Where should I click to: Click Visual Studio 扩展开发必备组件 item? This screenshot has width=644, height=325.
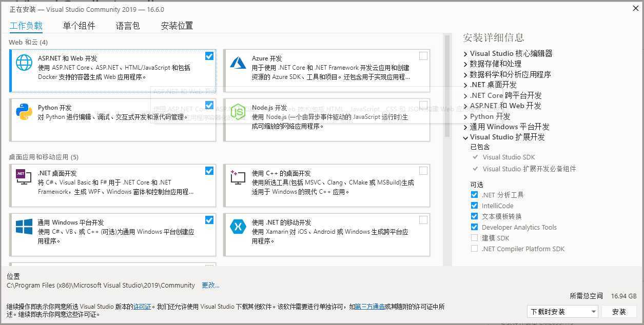tap(529, 169)
